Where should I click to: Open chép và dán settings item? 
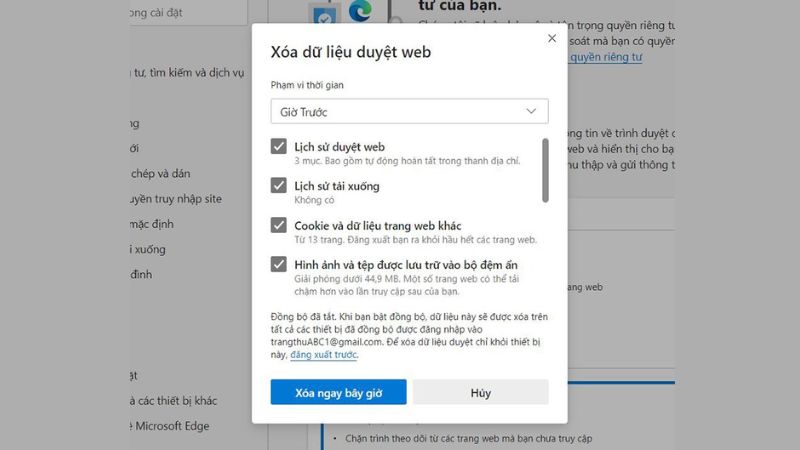tap(160, 173)
